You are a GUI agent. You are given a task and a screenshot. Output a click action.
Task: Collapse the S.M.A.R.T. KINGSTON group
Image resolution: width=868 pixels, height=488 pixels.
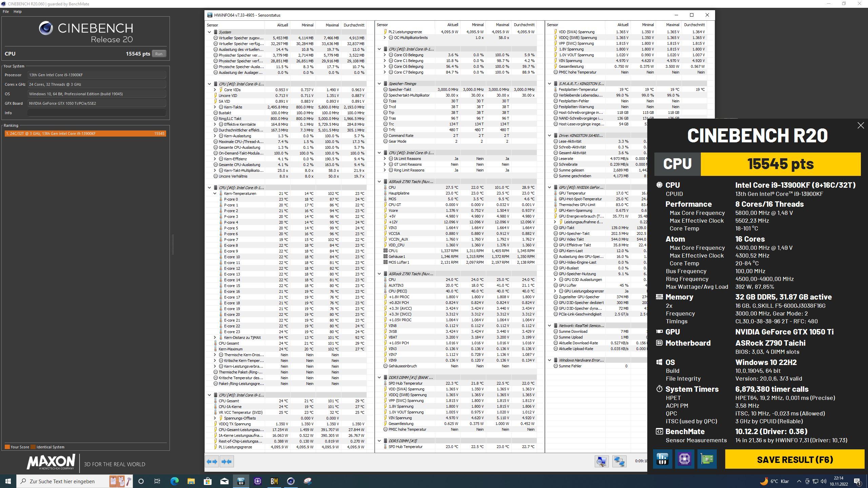550,84
